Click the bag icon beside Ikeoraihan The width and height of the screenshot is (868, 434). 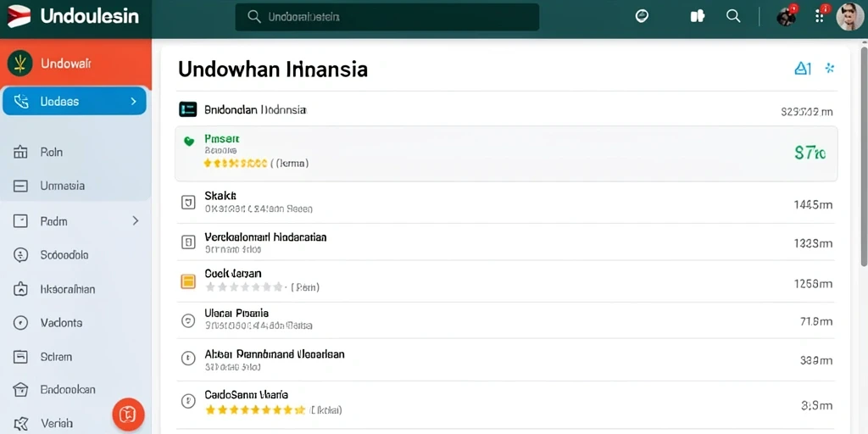click(20, 289)
